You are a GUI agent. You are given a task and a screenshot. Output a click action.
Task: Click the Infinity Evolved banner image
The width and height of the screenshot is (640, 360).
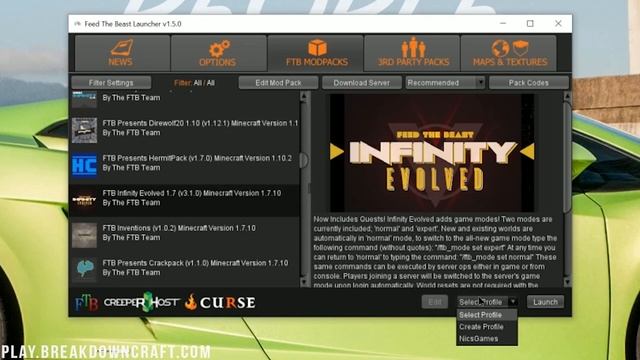tap(432, 153)
